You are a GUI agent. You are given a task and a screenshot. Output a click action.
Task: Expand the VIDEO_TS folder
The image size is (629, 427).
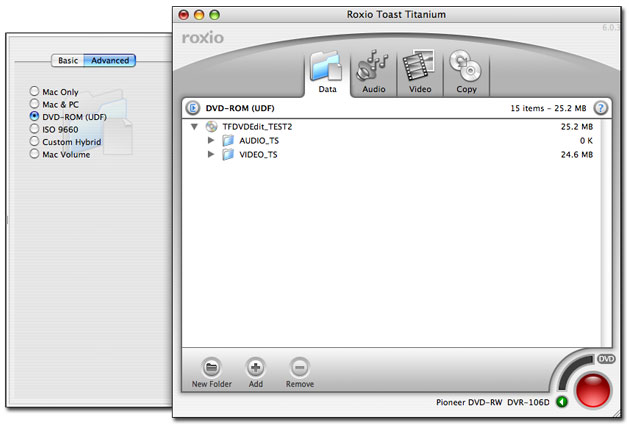(211, 154)
